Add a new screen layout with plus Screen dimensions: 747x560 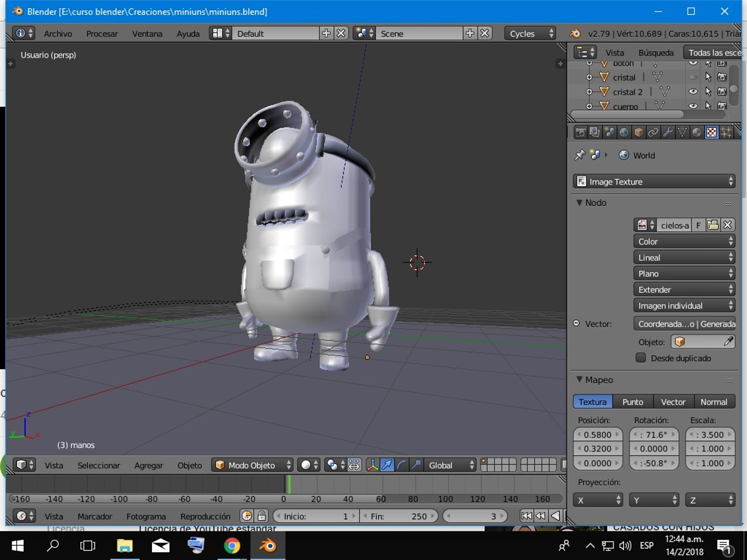(326, 33)
